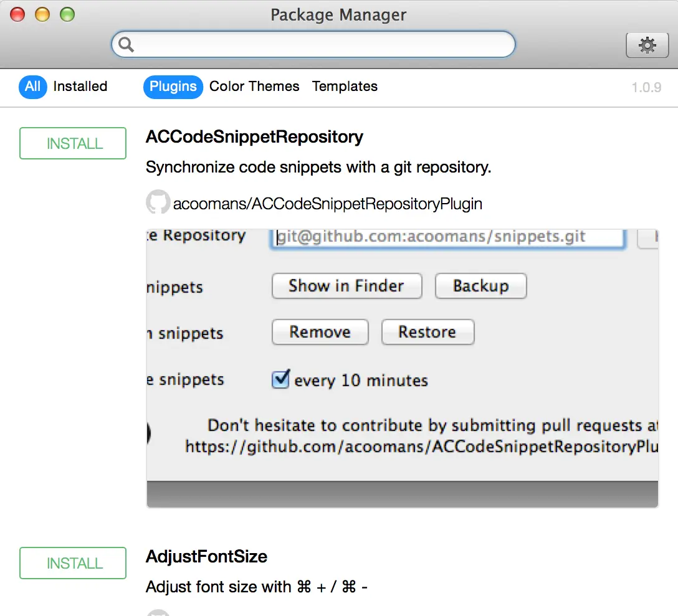This screenshot has height=616, width=678.
Task: Open the ACCodeSnippetRepository screenshot preview
Action: (403, 368)
